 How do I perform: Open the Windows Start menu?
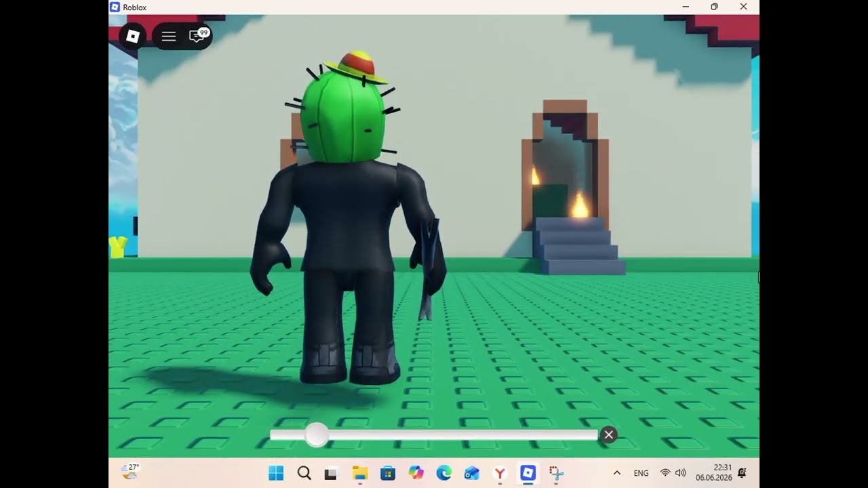pyautogui.click(x=276, y=473)
